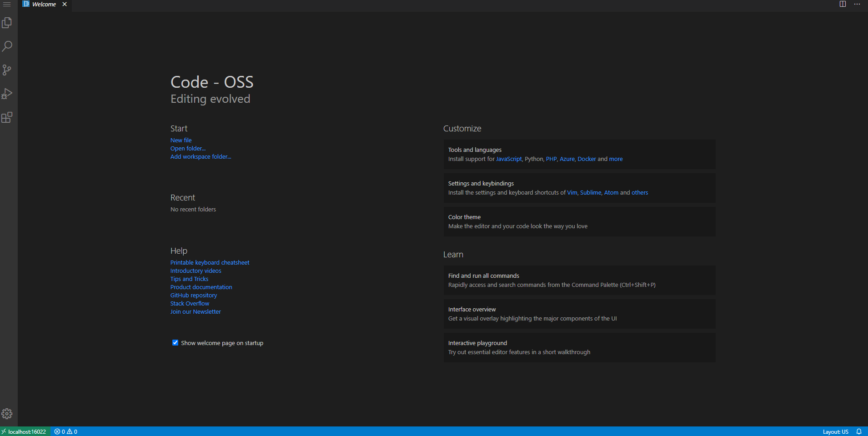This screenshot has height=436, width=868.
Task: Install Atom keybindings
Action: pos(611,193)
